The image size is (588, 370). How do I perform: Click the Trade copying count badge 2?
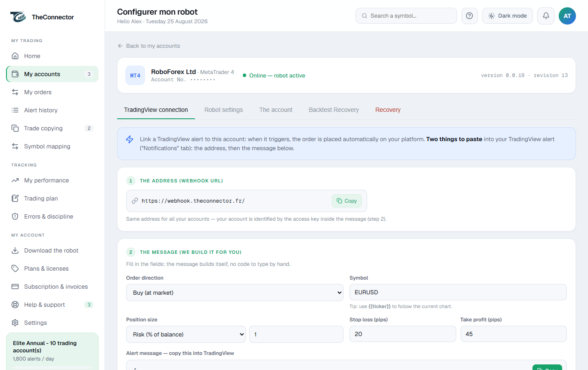coord(89,128)
